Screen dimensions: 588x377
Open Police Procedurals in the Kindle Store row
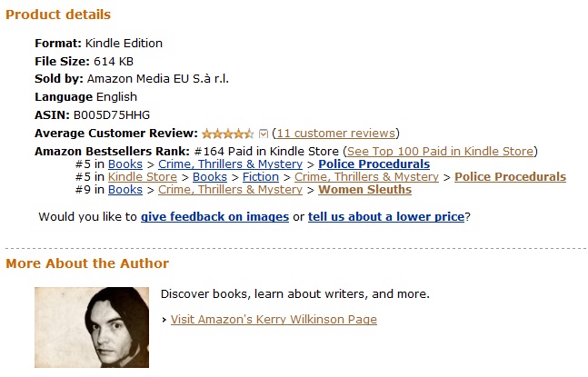tap(510, 177)
